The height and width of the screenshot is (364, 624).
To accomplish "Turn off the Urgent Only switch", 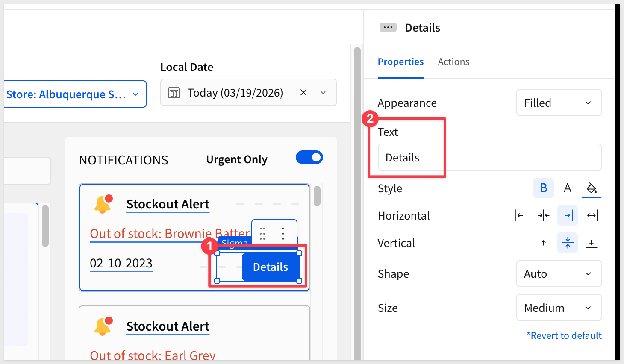I will (309, 158).
